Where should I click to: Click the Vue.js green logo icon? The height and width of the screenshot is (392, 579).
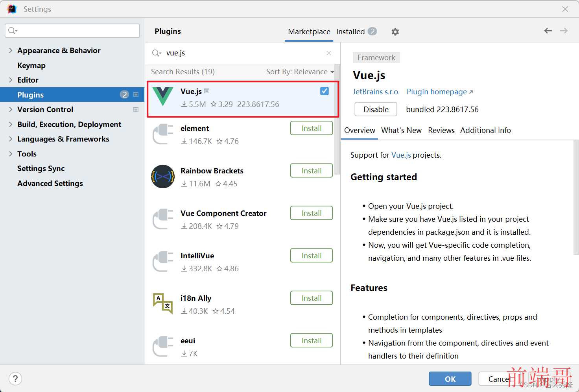click(x=162, y=97)
